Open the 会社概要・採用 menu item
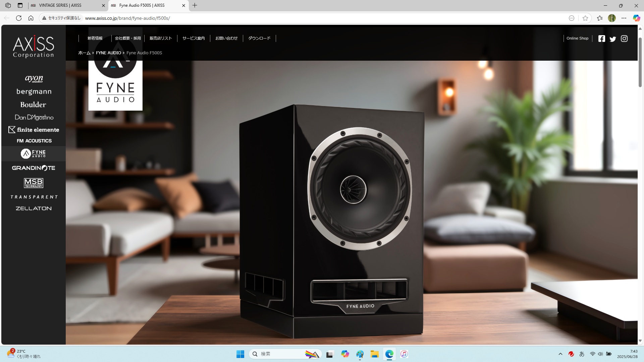The height and width of the screenshot is (362, 644). pos(128,38)
